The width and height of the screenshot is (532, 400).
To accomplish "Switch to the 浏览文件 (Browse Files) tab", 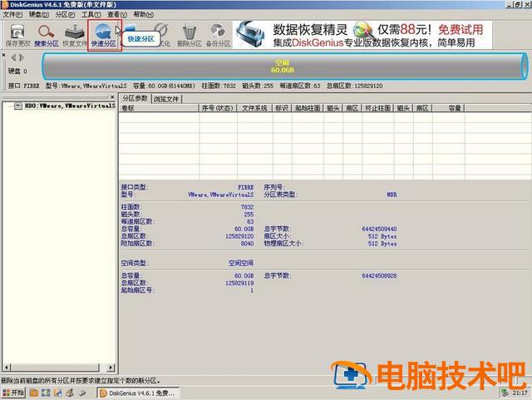I will (x=166, y=98).
